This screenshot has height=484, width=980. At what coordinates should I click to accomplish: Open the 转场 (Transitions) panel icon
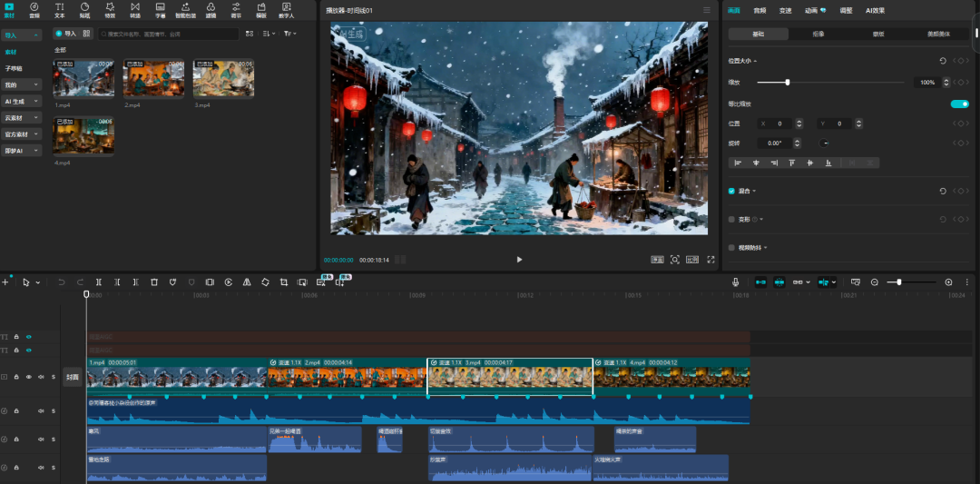[135, 10]
